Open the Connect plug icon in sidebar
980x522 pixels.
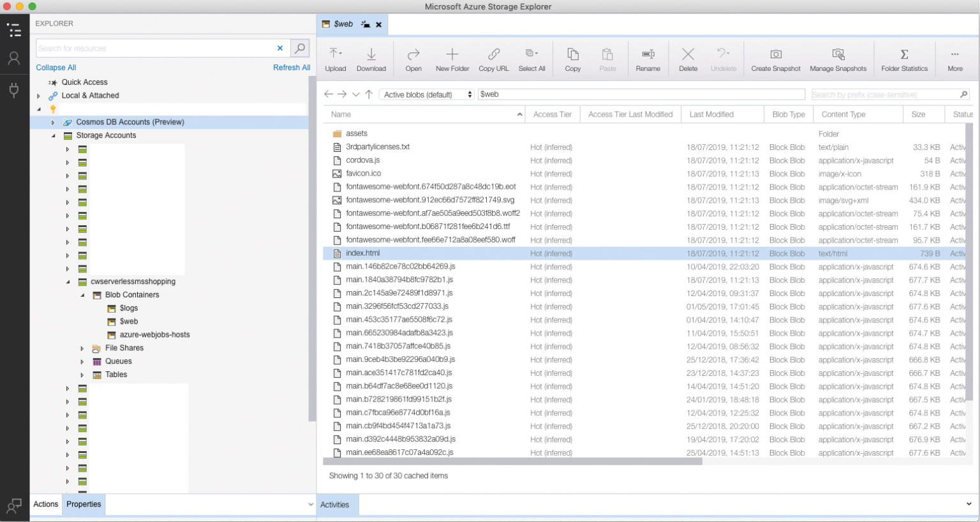coord(14,89)
